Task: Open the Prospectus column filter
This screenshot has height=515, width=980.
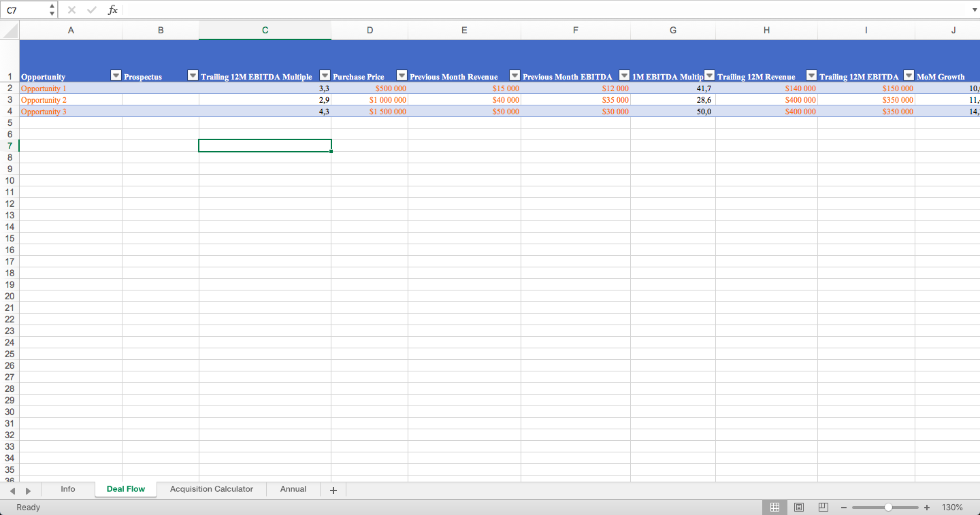Action: pos(193,76)
